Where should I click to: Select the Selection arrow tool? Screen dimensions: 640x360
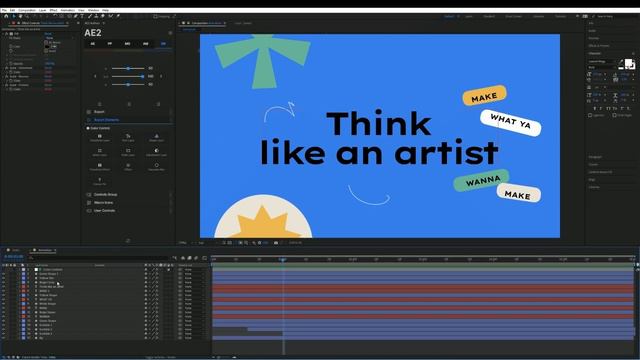point(13,16)
